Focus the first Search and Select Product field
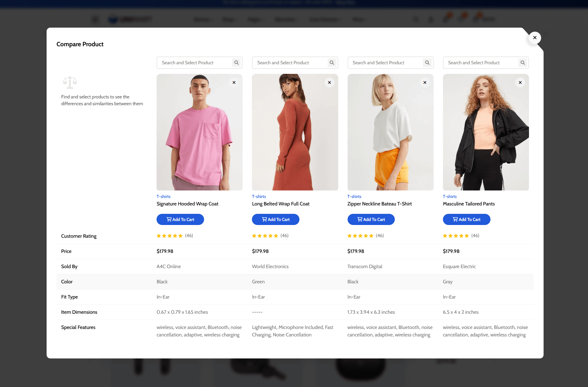 coord(194,63)
